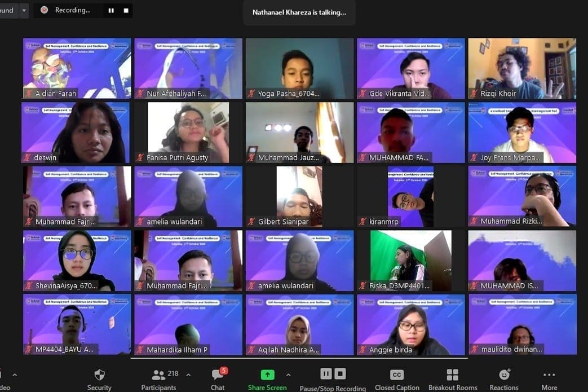The height and width of the screenshot is (392, 588).
Task: Open Closed Caption settings
Action: click(397, 378)
